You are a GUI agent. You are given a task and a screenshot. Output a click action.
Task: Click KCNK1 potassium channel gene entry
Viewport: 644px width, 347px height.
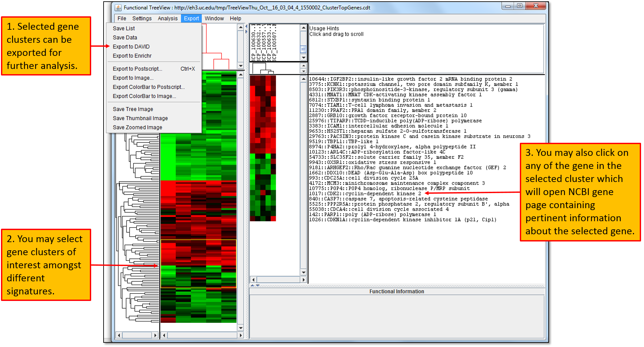[413, 84]
